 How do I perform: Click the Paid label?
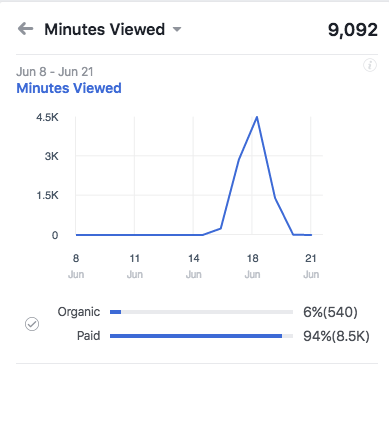(x=88, y=336)
